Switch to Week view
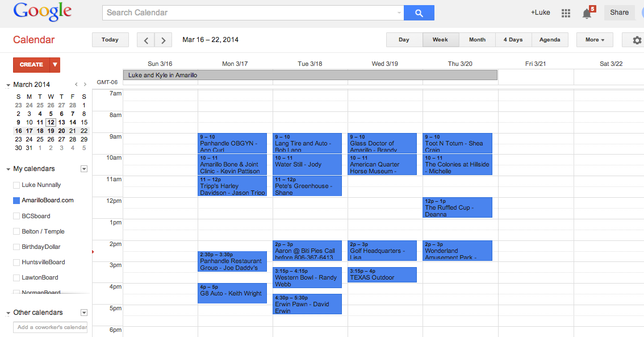This screenshot has width=644, height=337. pyautogui.click(x=440, y=40)
